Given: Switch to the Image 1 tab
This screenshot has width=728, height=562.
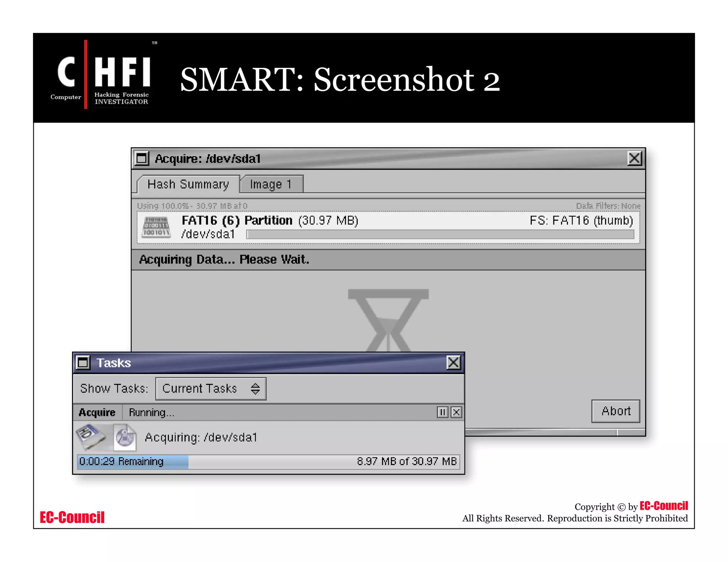Looking at the screenshot, I should (x=271, y=184).
